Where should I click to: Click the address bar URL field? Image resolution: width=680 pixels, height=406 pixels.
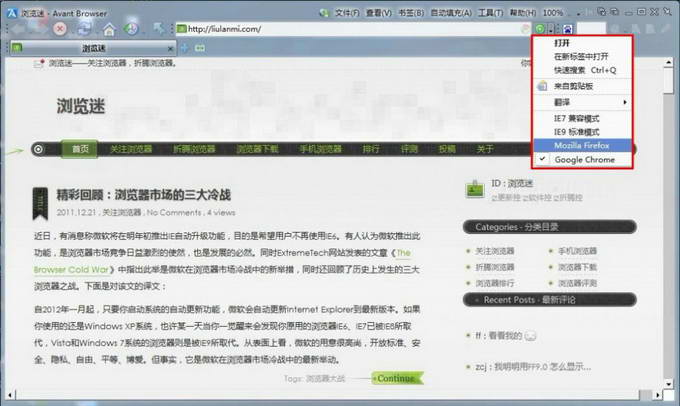pos(353,29)
